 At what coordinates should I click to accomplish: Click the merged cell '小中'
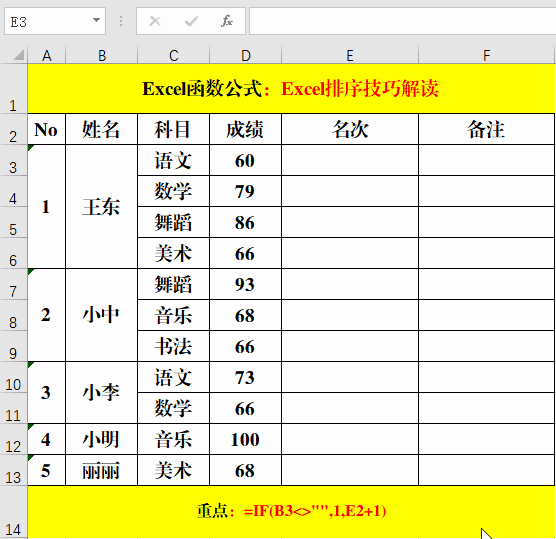(101, 315)
